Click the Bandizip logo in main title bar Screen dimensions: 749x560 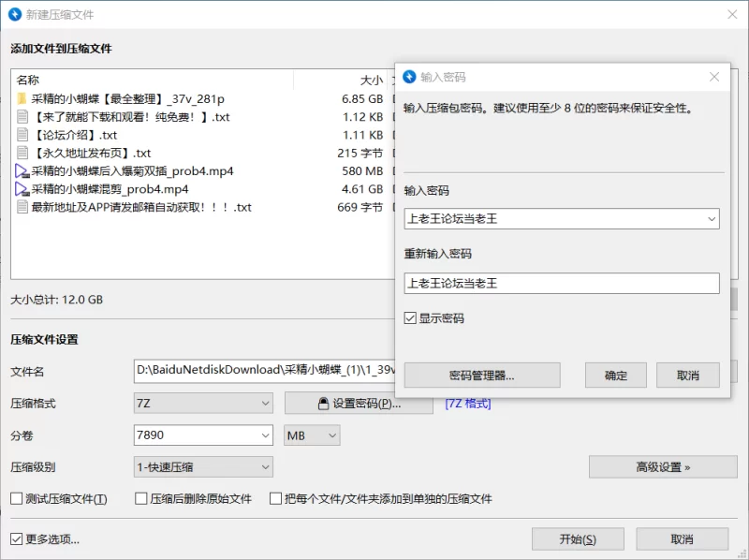[15, 14]
